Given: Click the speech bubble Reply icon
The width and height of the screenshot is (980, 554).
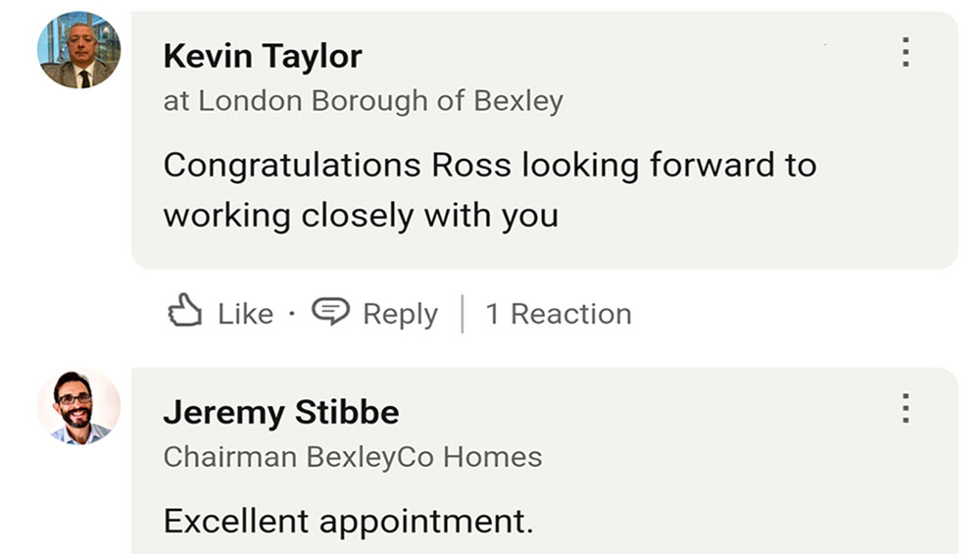Looking at the screenshot, I should pos(330,312).
